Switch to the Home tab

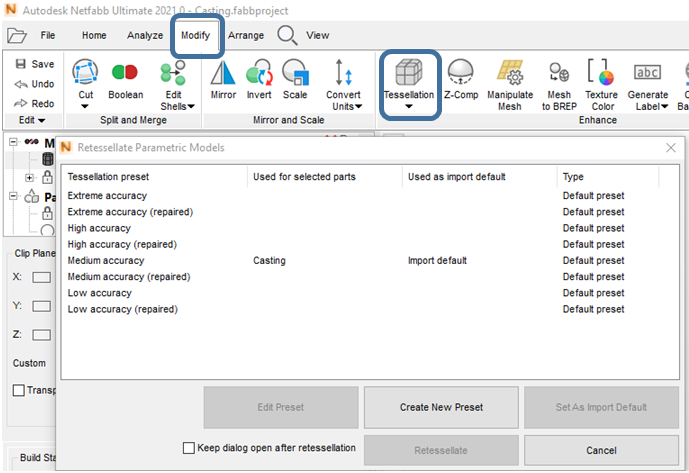[94, 35]
